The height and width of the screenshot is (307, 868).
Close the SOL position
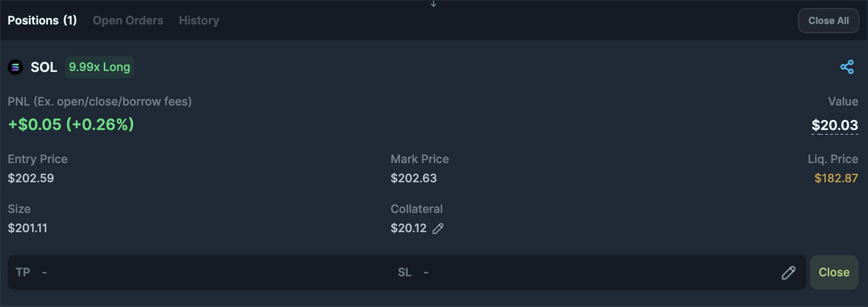834,272
